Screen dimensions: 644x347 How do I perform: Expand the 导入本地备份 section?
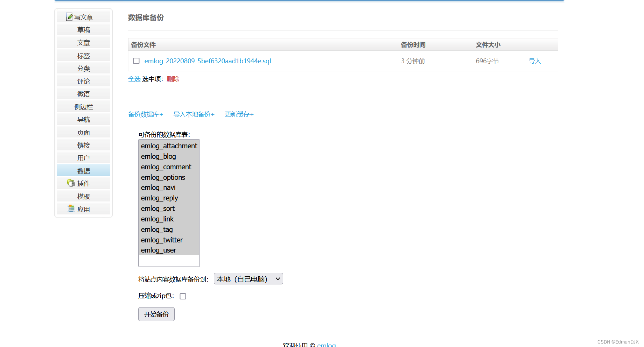pyautogui.click(x=194, y=114)
